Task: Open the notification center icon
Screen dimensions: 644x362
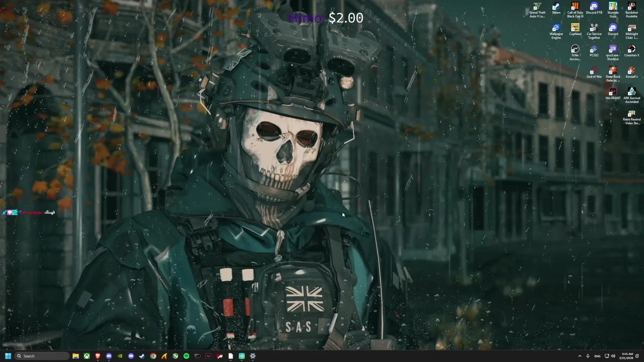Action: tap(637, 356)
